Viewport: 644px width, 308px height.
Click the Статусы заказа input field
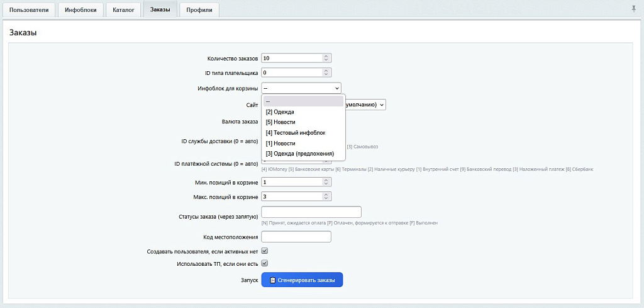[311, 212]
